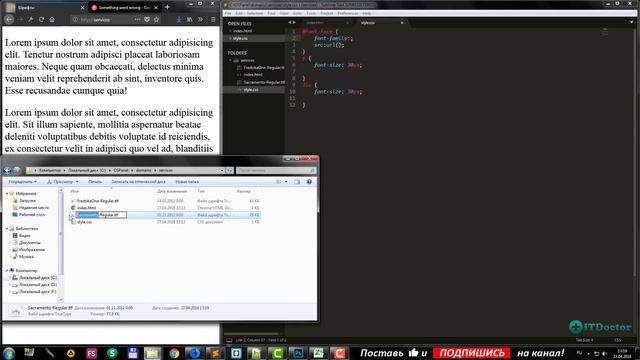
Task: Click 'Записать на оптический диск' in Explorer
Action: [x=138, y=182]
